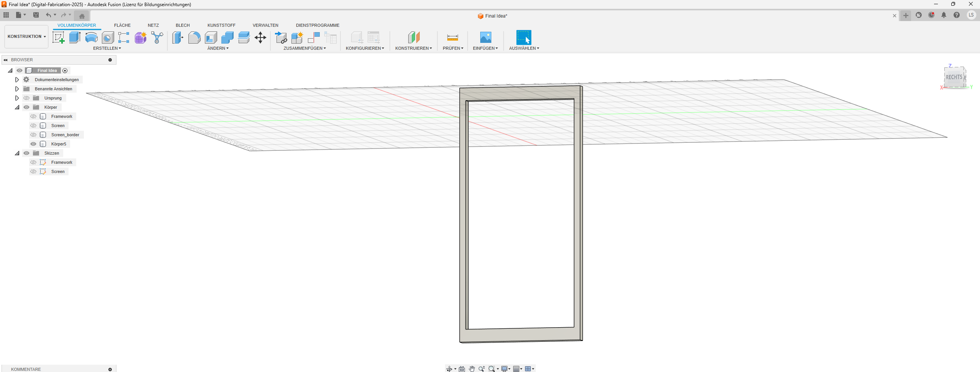Click the Fillet tool icon
Image resolution: width=980 pixels, height=372 pixels.
pyautogui.click(x=194, y=38)
